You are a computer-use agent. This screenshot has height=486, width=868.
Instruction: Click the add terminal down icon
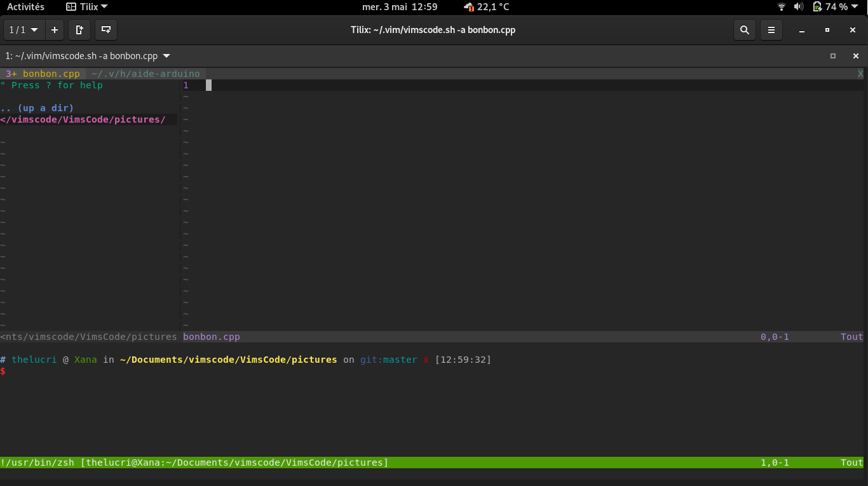(105, 30)
